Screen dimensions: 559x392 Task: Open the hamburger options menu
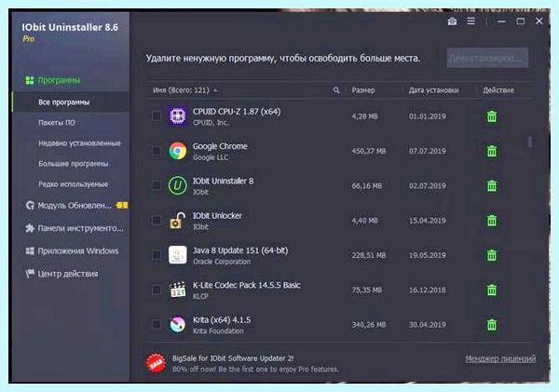pyautogui.click(x=470, y=21)
